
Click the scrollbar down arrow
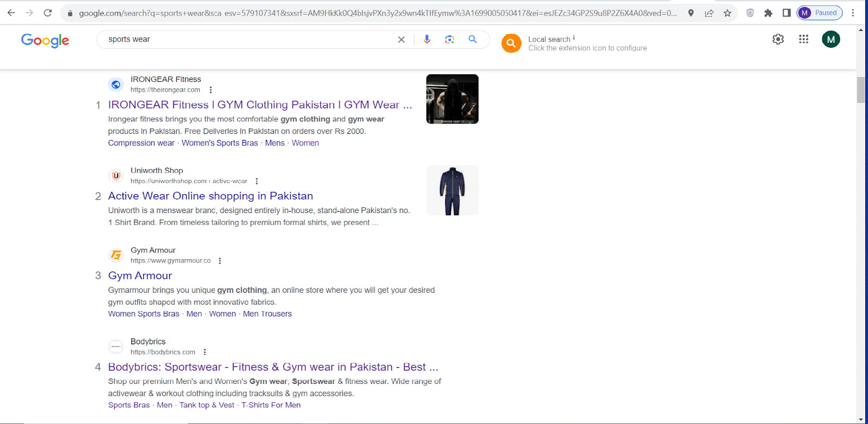coord(861,420)
